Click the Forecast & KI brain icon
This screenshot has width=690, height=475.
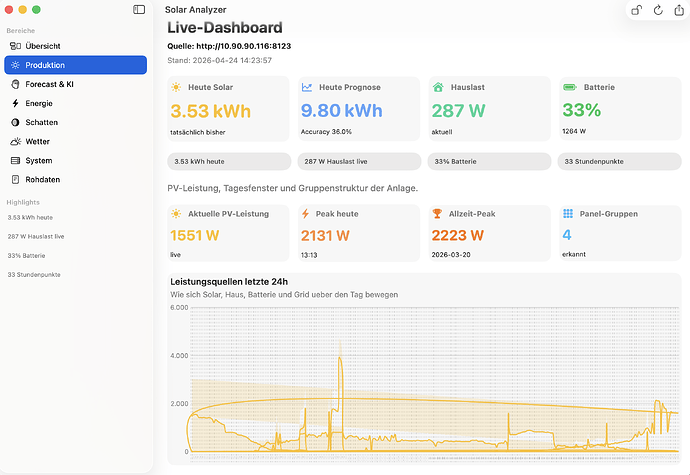pyautogui.click(x=15, y=84)
